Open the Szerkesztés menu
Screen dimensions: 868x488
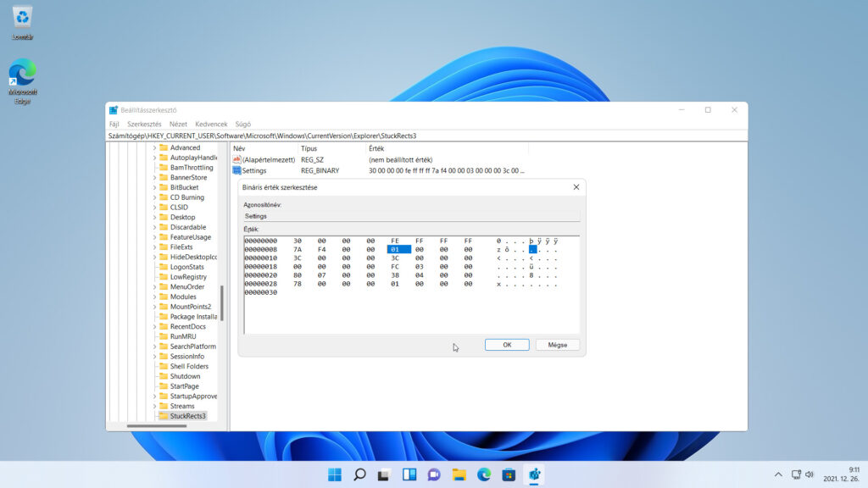click(144, 124)
